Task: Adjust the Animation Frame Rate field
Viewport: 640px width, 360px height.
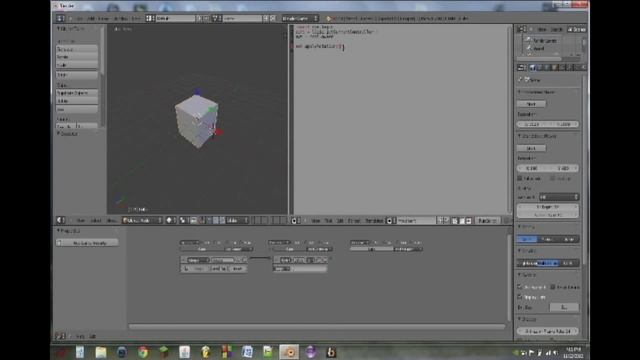Action: pos(548,331)
